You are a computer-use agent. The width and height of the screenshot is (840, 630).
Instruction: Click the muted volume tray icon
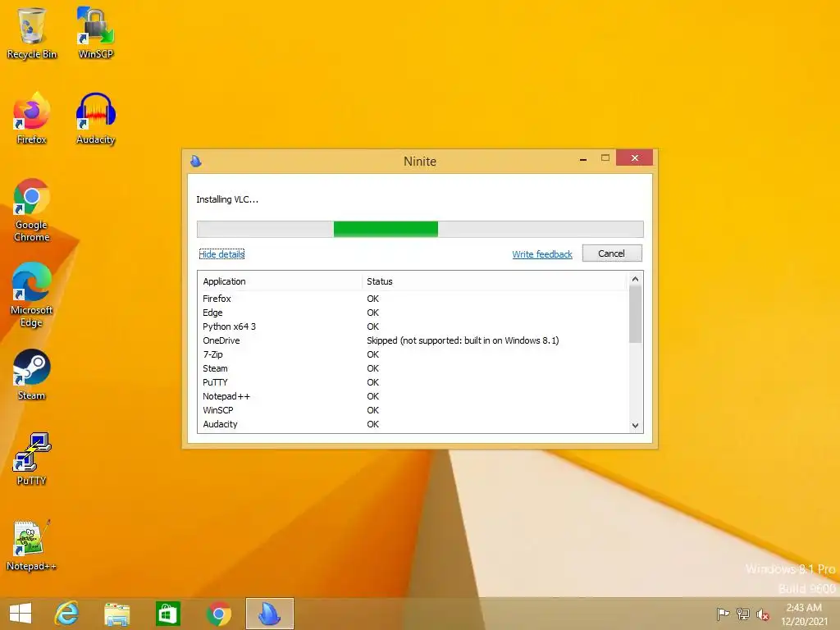click(x=763, y=614)
